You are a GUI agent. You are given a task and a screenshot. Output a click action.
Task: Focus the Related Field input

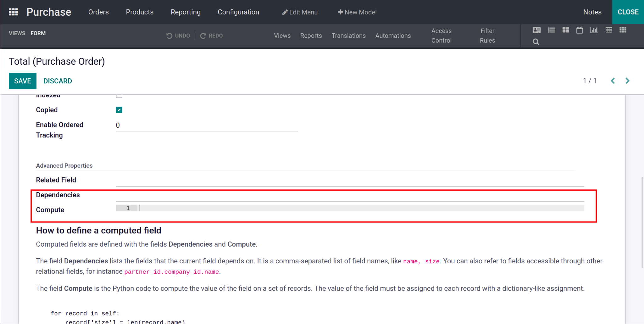tap(350, 180)
